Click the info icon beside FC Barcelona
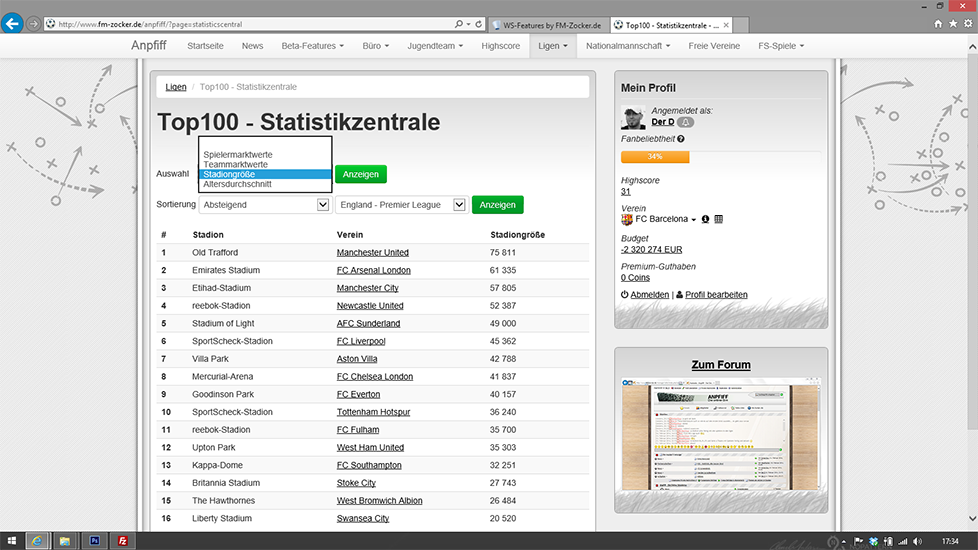 coord(705,219)
